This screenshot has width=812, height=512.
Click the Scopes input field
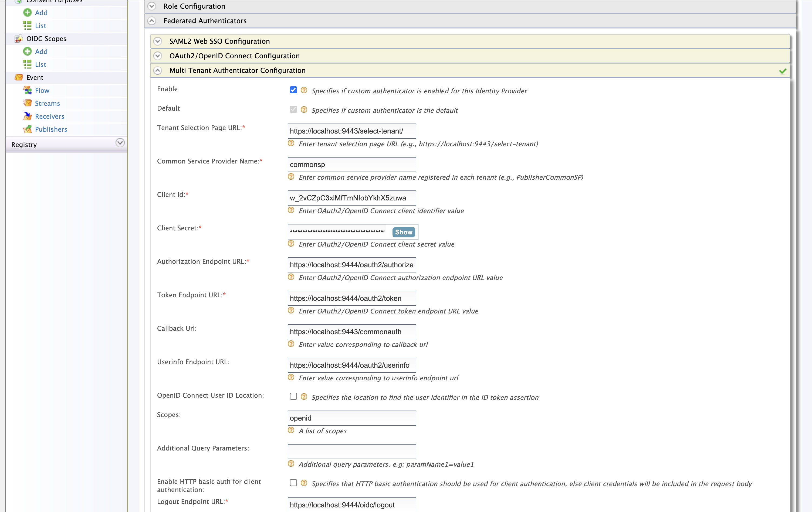(x=352, y=418)
